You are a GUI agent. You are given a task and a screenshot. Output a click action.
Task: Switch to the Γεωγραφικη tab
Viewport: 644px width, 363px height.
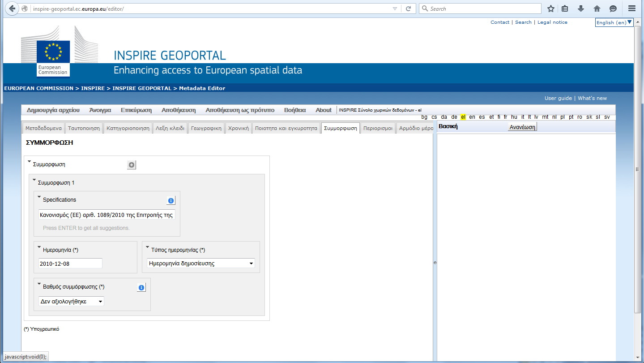coord(206,128)
